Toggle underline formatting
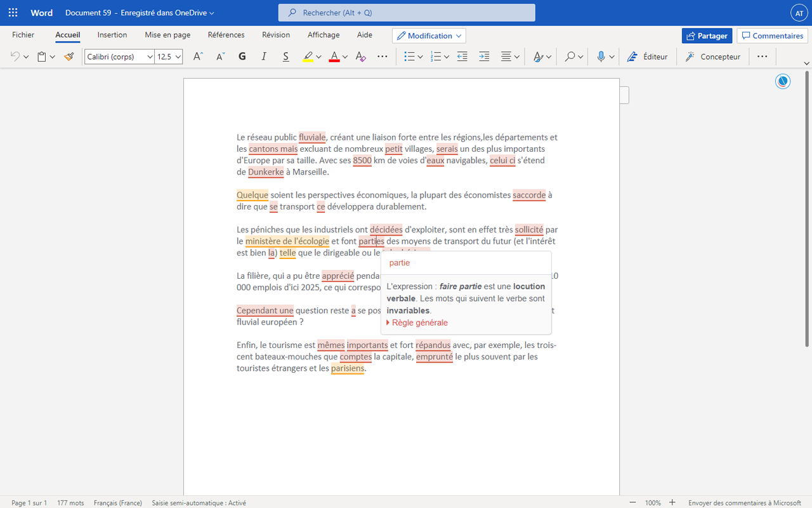The width and height of the screenshot is (812, 508). click(285, 56)
